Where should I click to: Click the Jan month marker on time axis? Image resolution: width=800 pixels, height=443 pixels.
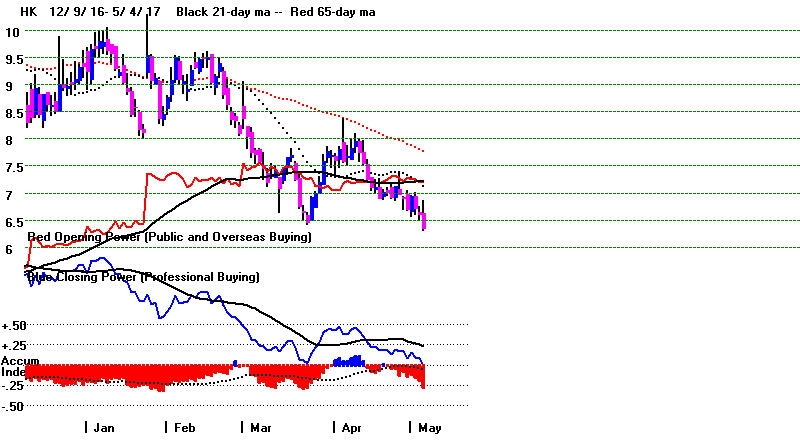click(102, 427)
